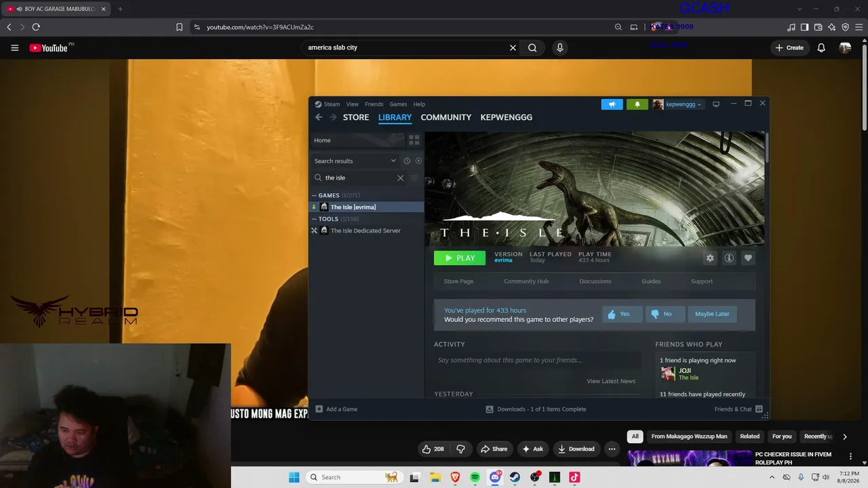
Task: Switch Steam library to grid collections view
Action: [x=414, y=140]
